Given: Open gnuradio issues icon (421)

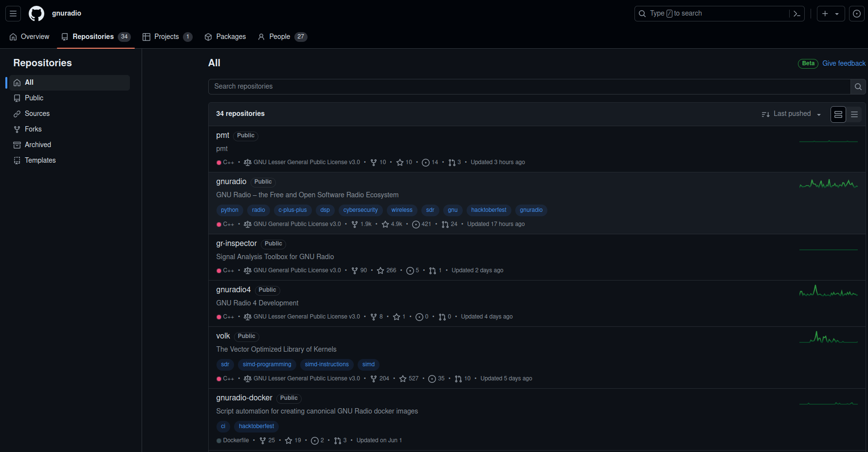Looking at the screenshot, I should [x=416, y=224].
